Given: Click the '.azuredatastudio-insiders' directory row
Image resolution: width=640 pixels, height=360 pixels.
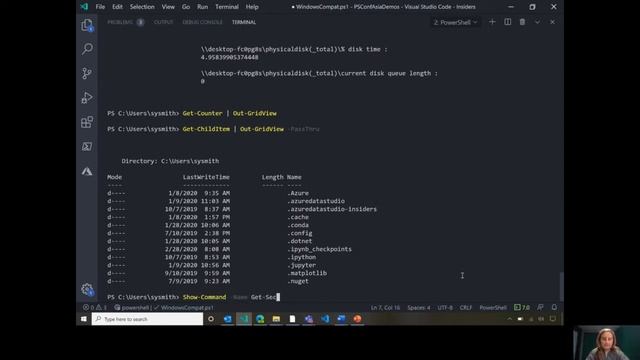Looking at the screenshot, I should tap(242, 209).
